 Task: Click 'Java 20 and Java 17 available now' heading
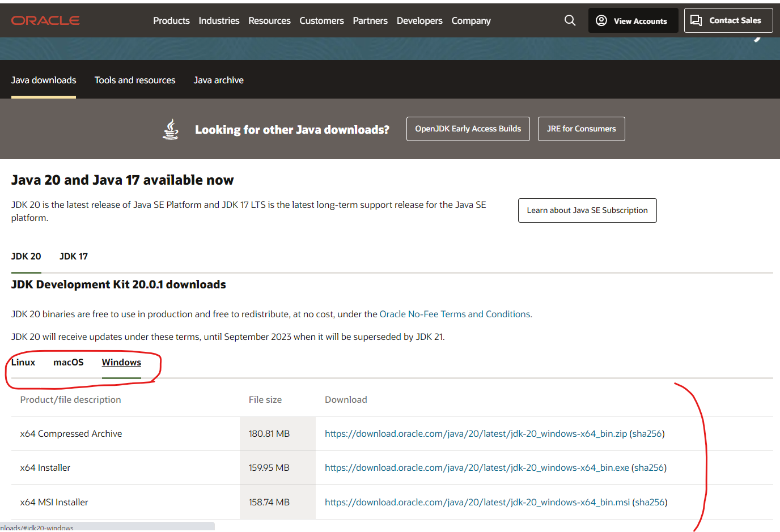[122, 180]
